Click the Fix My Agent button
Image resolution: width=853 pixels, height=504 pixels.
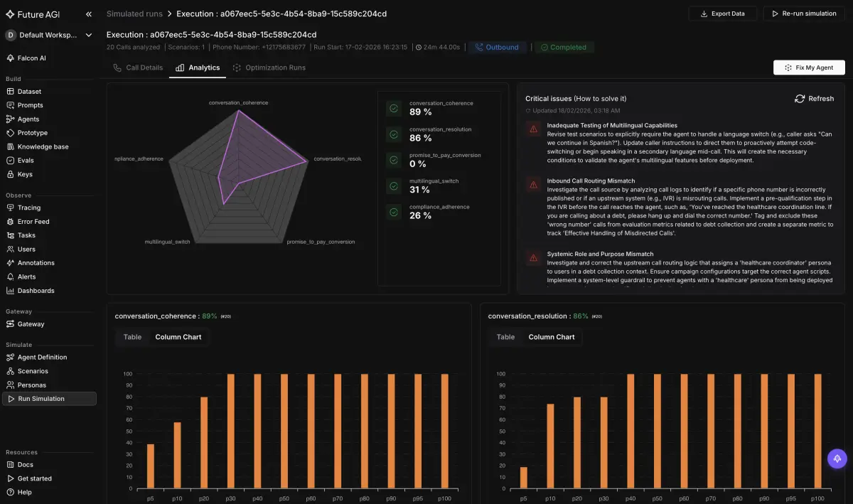tap(809, 68)
